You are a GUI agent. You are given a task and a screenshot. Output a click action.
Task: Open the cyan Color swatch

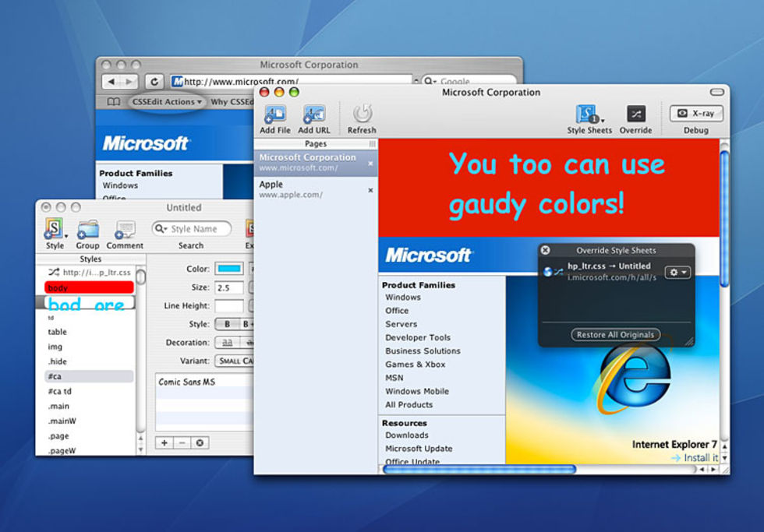click(x=228, y=269)
